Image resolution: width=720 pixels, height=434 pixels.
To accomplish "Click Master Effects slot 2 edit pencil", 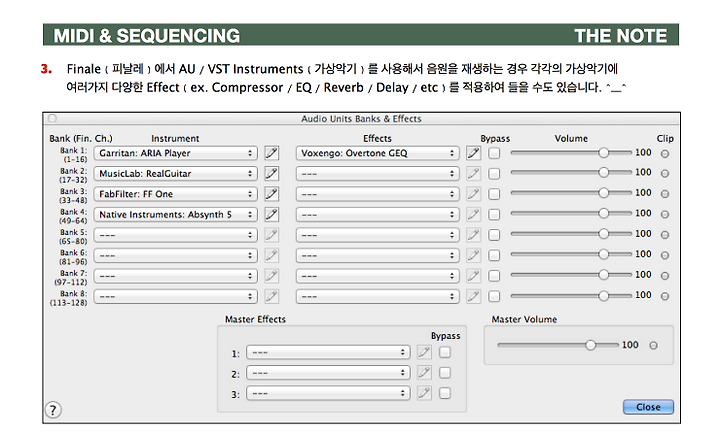I will click(424, 372).
